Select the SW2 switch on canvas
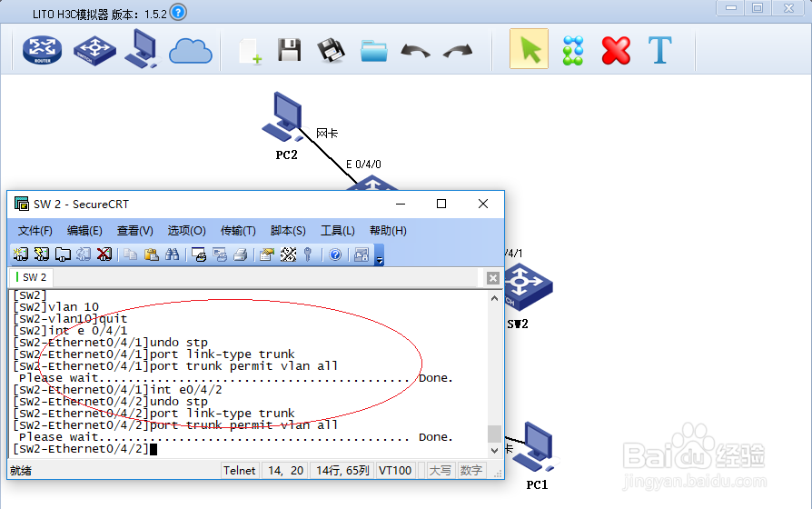Screen dimensions: 812x509 pyautogui.click(x=529, y=286)
